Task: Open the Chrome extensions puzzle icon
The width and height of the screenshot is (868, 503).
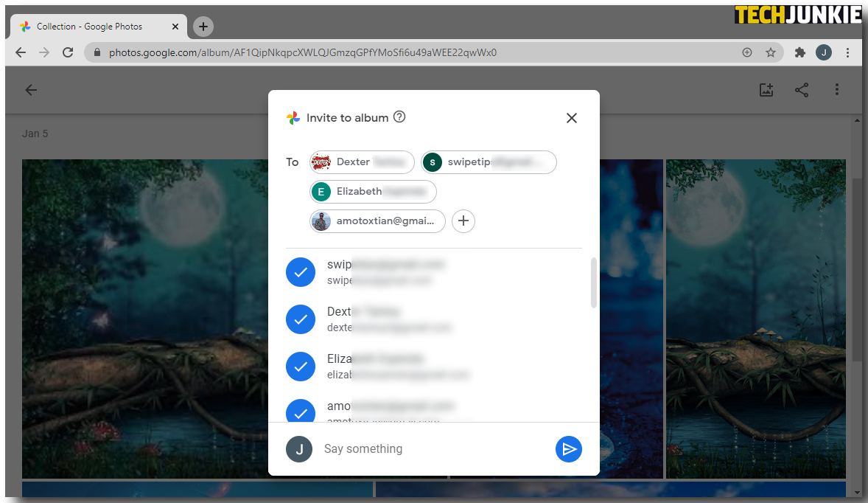Action: click(800, 52)
